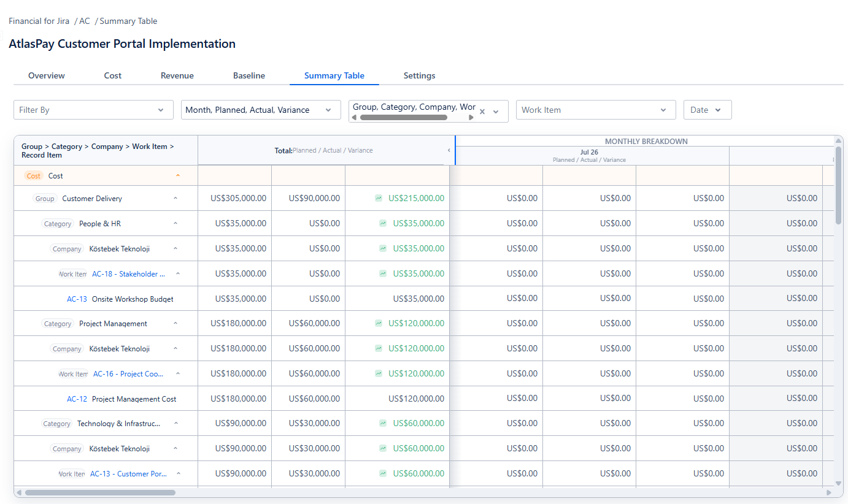848x504 pixels.
Task: Collapse the Cost section row
Action: [x=178, y=176]
